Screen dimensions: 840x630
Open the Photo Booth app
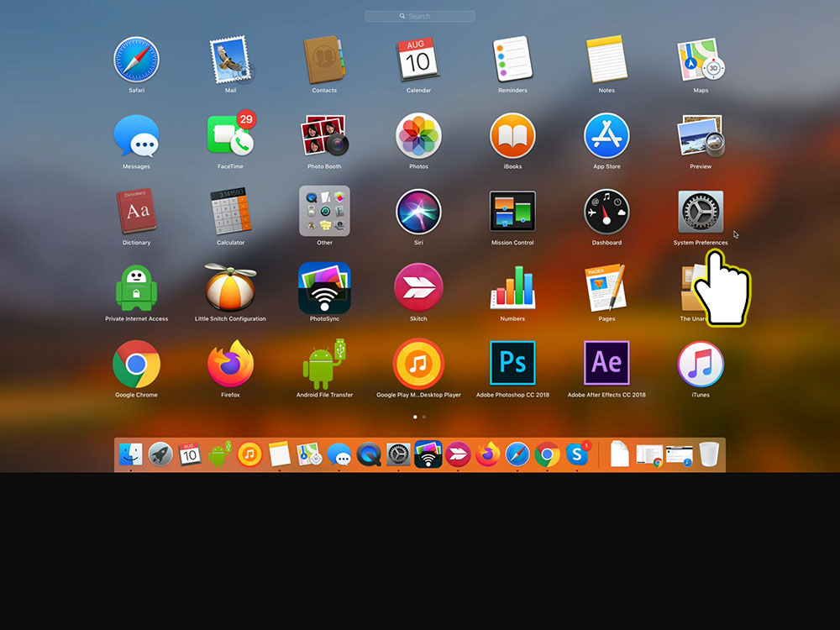coord(324,135)
